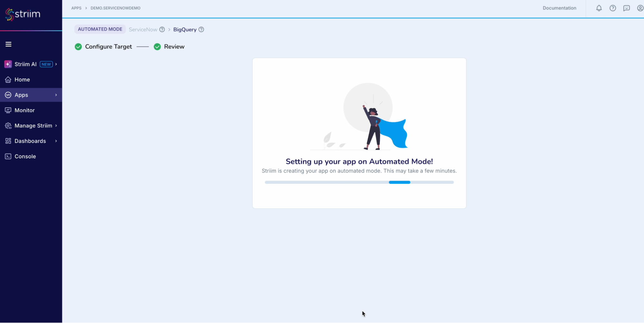Click the Review green checkmark
The height and width of the screenshot is (323, 644).
tap(157, 47)
